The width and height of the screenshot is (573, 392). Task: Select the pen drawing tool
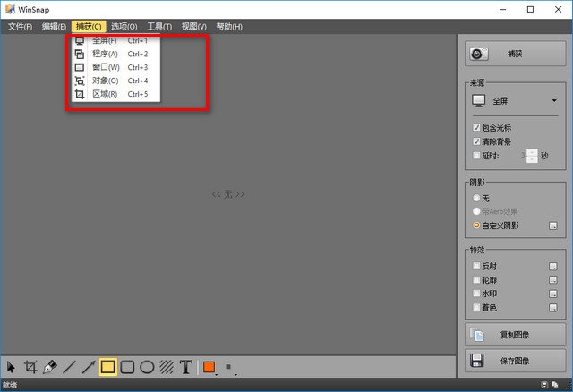pos(50,367)
